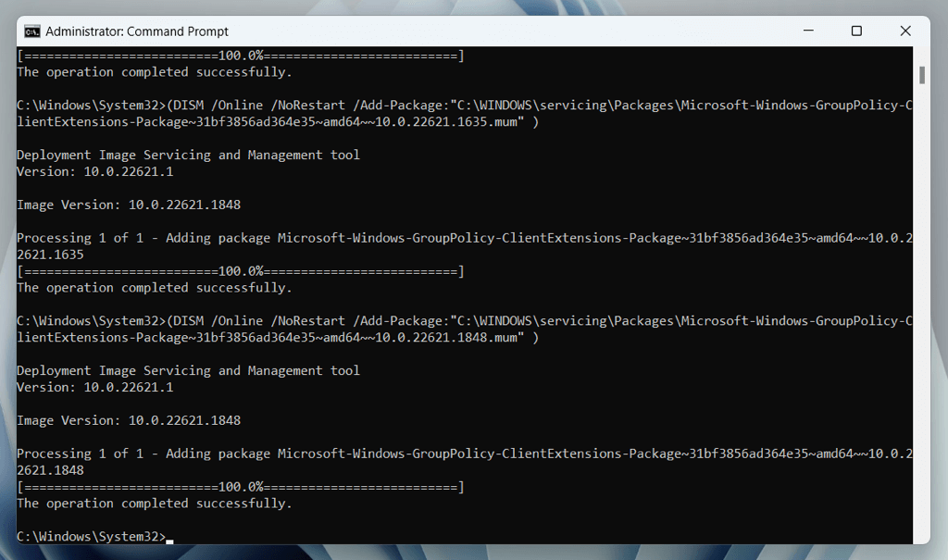Click the Command Prompt icon in title bar
948x560 pixels.
click(x=32, y=31)
